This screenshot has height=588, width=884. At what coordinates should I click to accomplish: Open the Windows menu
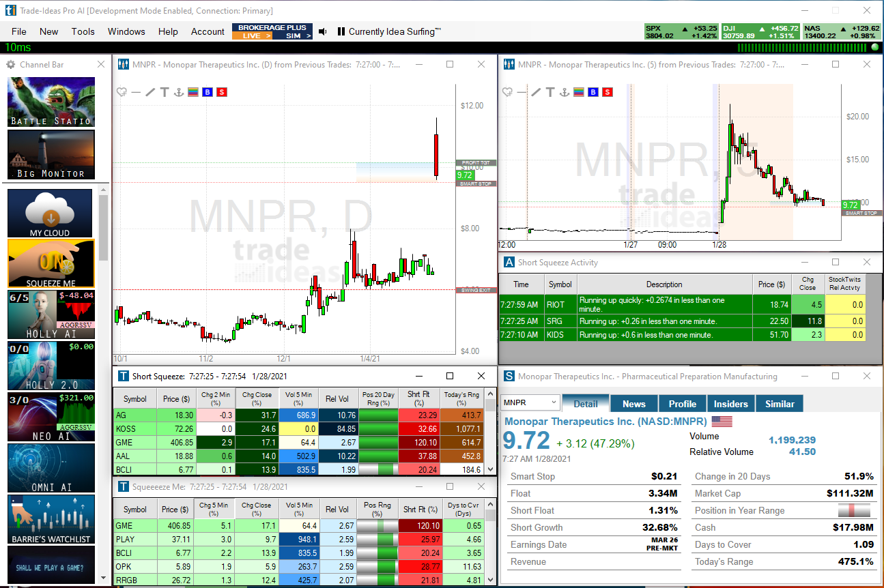click(x=126, y=31)
